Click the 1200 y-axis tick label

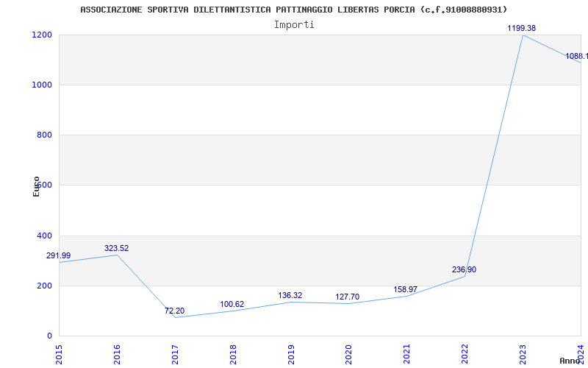[42, 35]
